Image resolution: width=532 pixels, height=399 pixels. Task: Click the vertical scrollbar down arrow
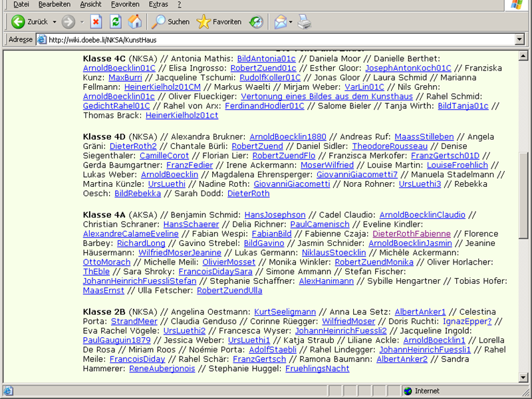tap(525, 379)
